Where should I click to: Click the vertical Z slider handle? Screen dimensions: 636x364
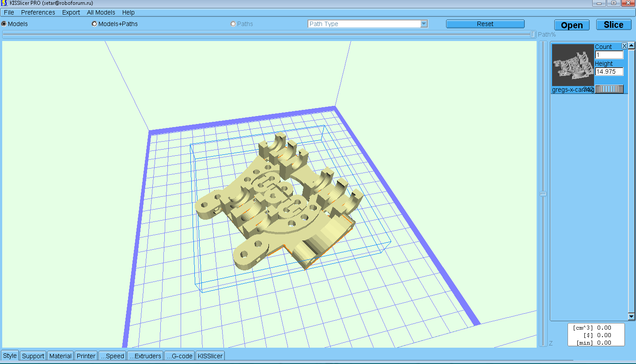pyautogui.click(x=543, y=194)
